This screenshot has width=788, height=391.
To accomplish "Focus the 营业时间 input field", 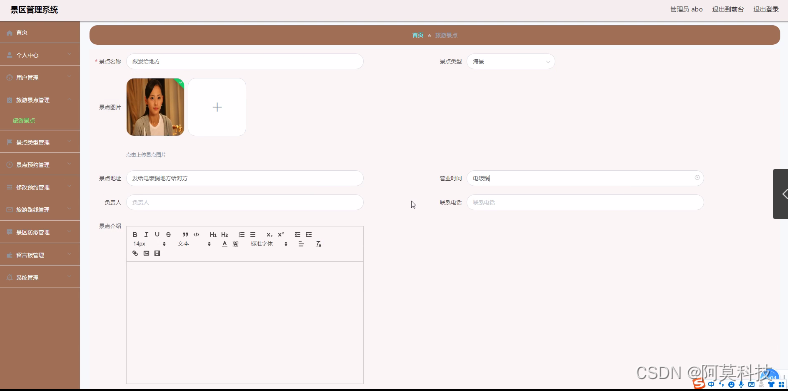I will (585, 178).
